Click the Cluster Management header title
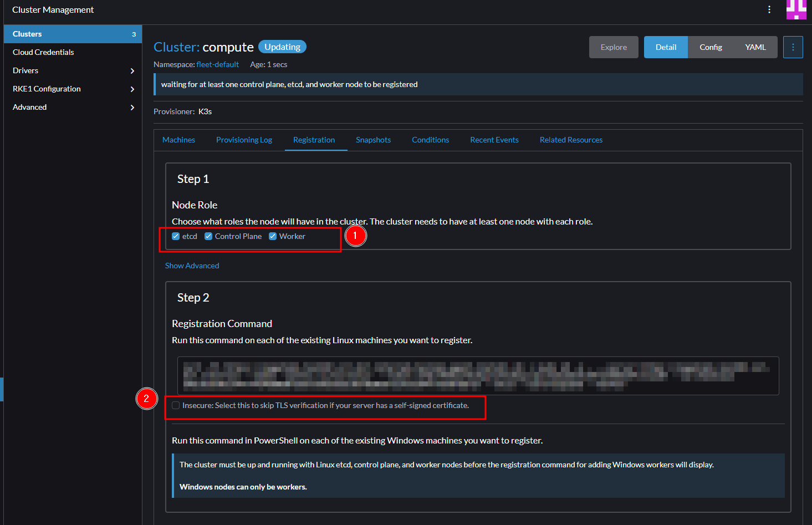 pyautogui.click(x=53, y=9)
